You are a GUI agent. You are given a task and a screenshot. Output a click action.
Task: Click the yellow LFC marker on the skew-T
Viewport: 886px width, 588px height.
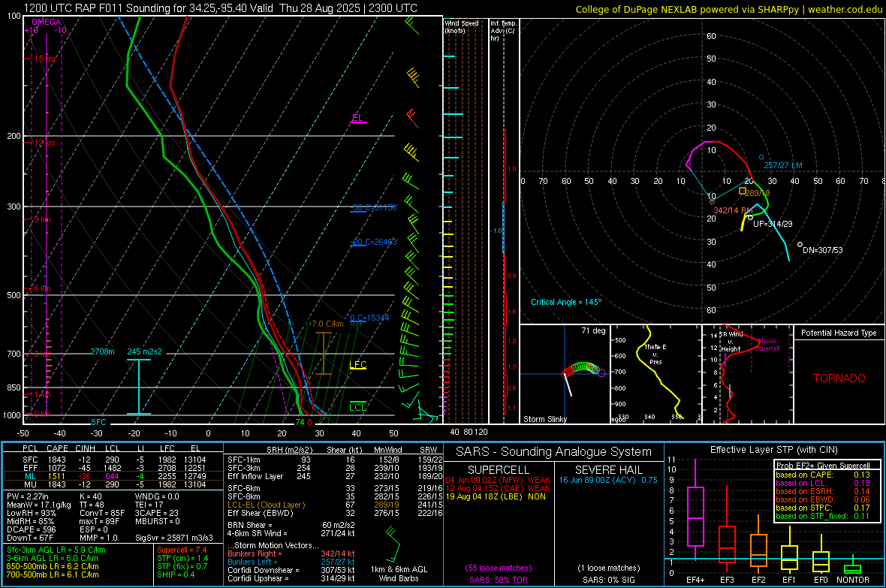358,365
